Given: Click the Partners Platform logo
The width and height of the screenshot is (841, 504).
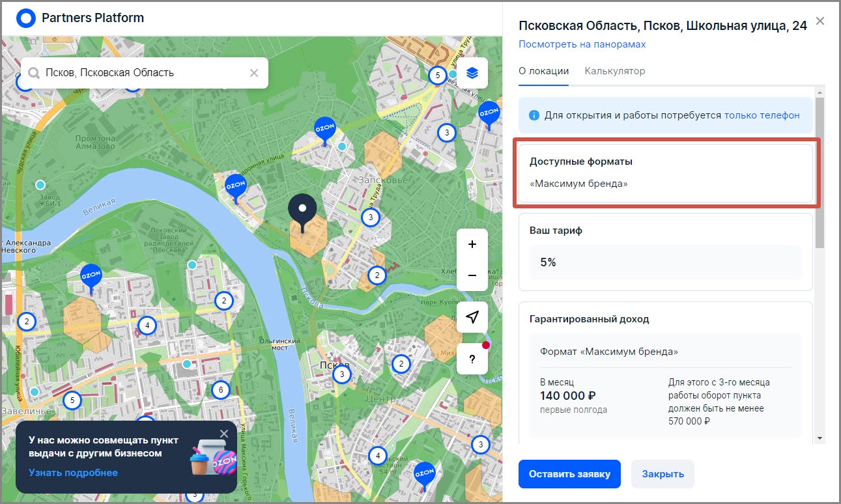Looking at the screenshot, I should click(26, 18).
